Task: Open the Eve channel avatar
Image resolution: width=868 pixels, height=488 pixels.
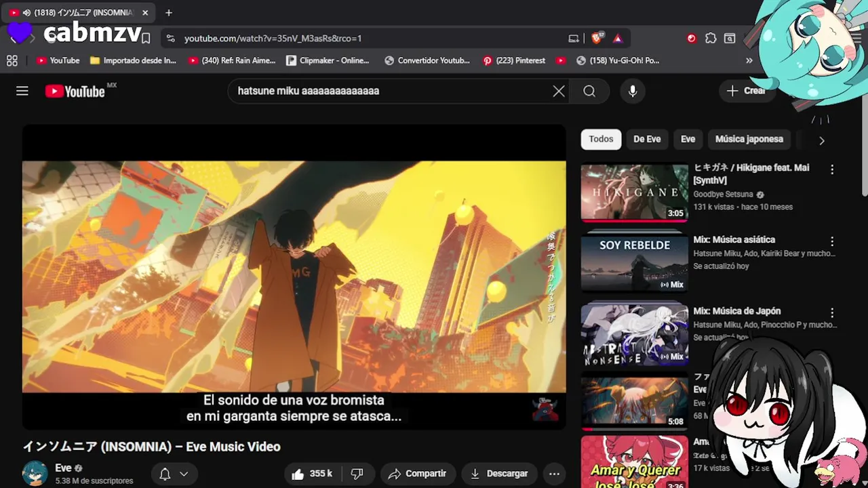Action: 35,474
